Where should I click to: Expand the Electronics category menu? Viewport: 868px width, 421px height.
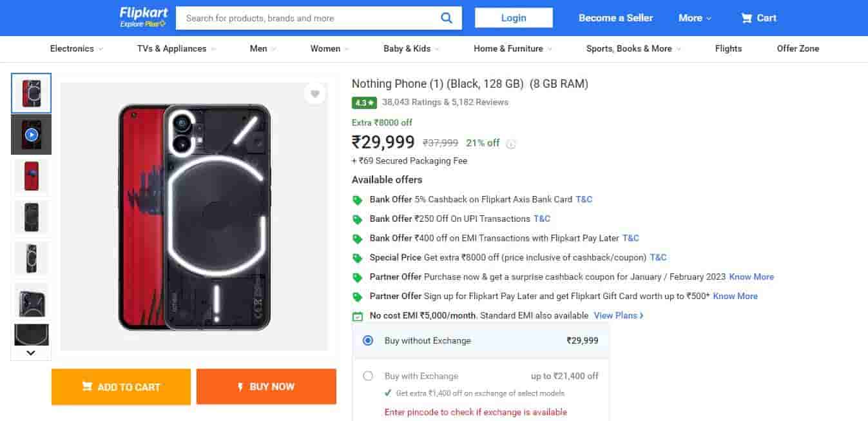pyautogui.click(x=76, y=48)
